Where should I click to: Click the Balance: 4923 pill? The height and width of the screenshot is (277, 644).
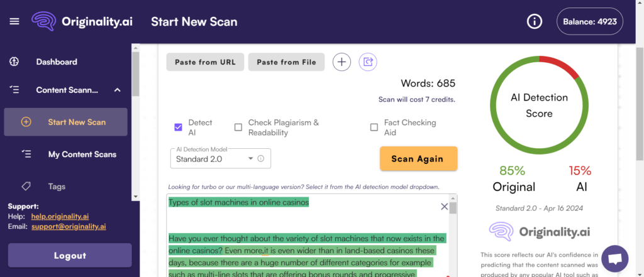click(x=590, y=21)
